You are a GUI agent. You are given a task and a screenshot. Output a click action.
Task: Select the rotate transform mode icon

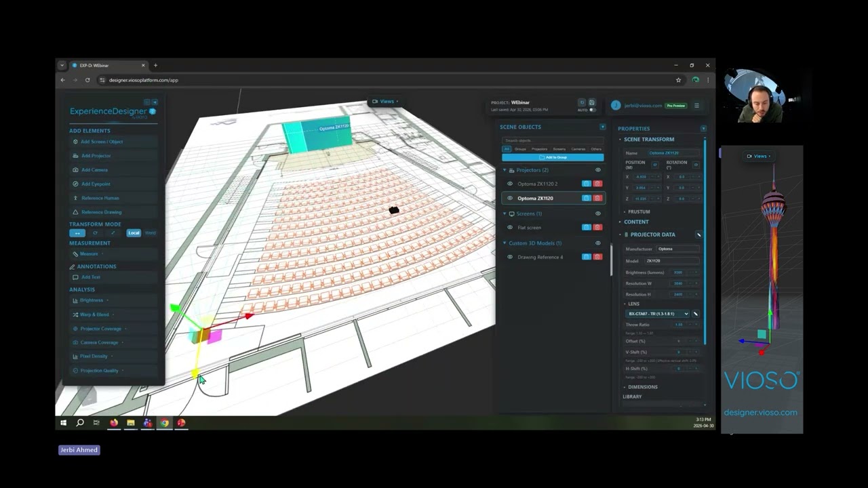tap(95, 233)
